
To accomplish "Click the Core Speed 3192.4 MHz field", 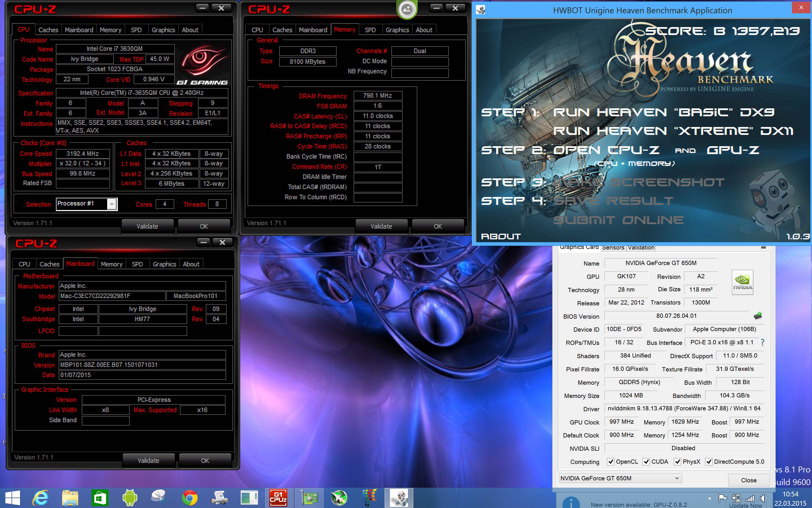I will click(x=83, y=154).
